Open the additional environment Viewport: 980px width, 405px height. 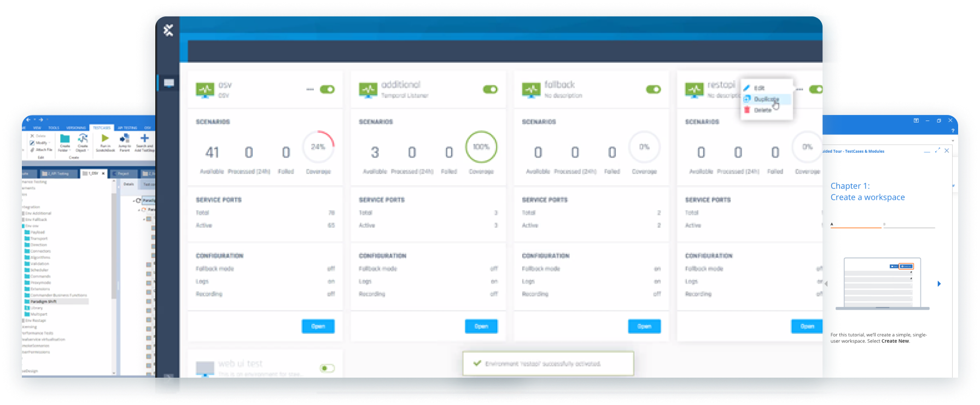click(481, 326)
